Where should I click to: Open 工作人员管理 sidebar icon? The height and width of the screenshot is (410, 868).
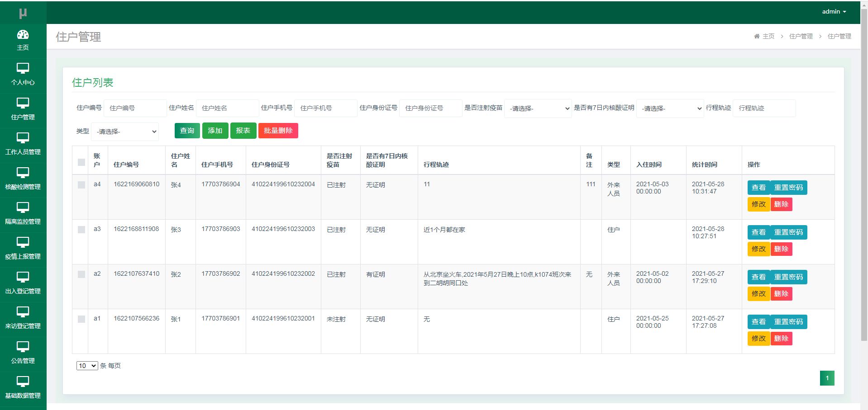click(23, 138)
